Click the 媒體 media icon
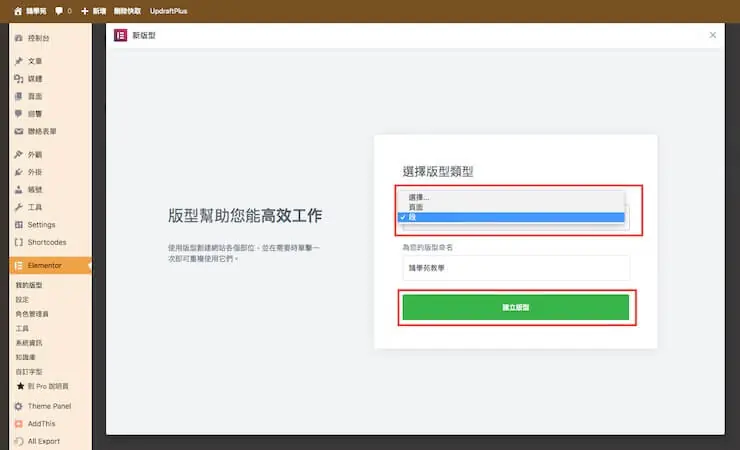Image resolution: width=740 pixels, height=450 pixels. [x=18, y=78]
